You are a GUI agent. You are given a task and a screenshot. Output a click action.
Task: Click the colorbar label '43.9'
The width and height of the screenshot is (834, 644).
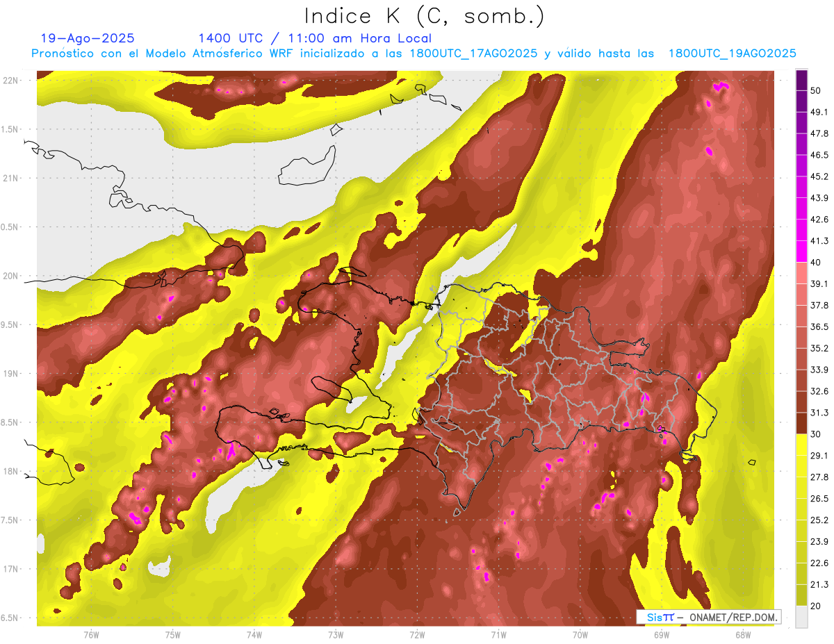click(819, 198)
